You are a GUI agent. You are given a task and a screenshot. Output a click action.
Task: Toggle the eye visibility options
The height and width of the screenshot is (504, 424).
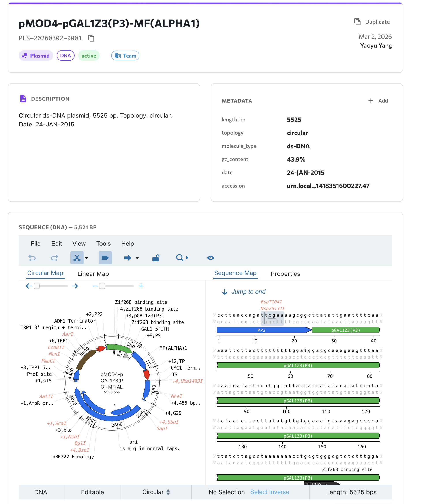point(210,258)
